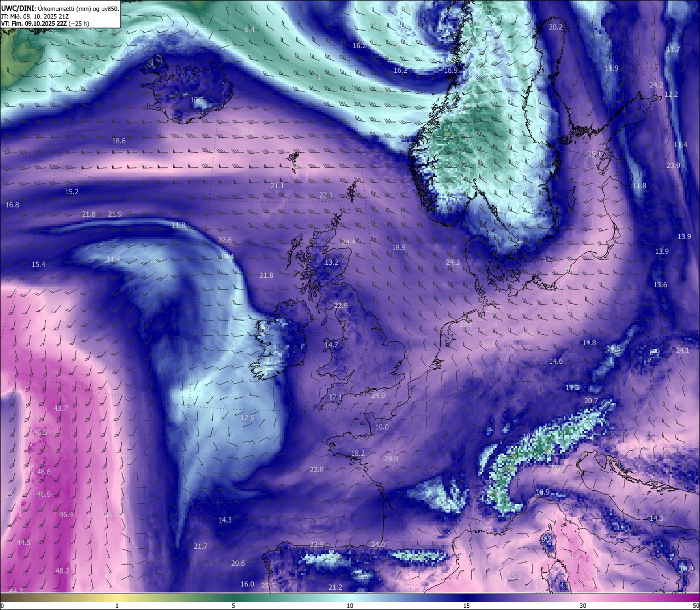
Task: Click the 10.5 value over Iceland
Action: pyautogui.click(x=197, y=100)
